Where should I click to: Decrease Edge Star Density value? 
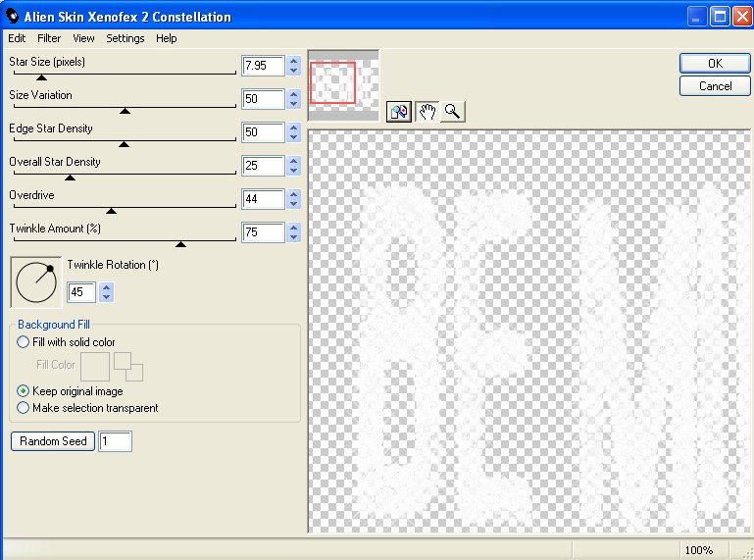pyautogui.click(x=294, y=137)
